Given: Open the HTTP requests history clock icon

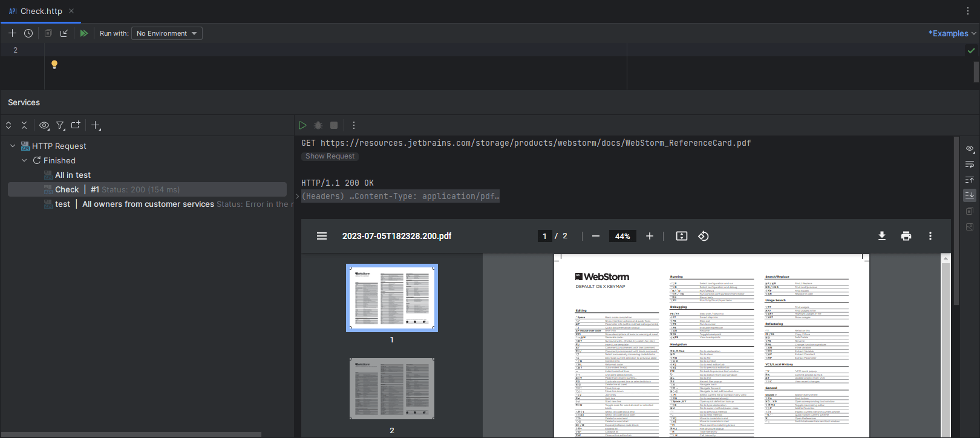Looking at the screenshot, I should click(28, 33).
